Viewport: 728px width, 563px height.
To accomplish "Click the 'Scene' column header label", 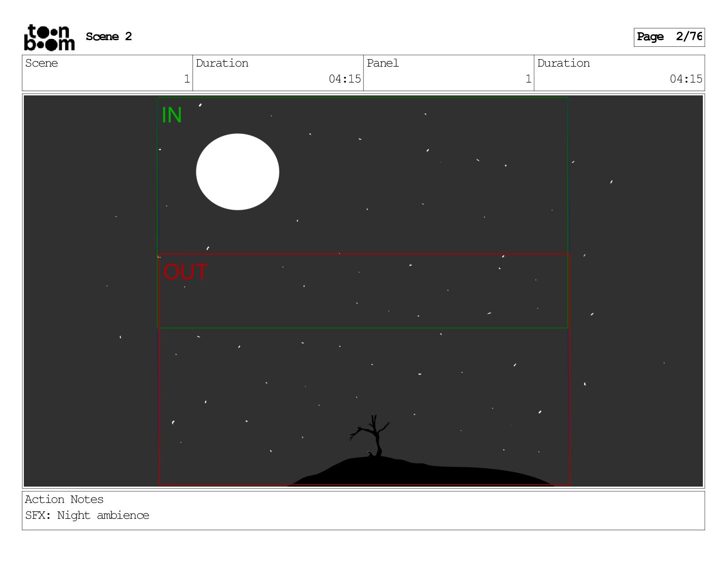I will pos(41,63).
